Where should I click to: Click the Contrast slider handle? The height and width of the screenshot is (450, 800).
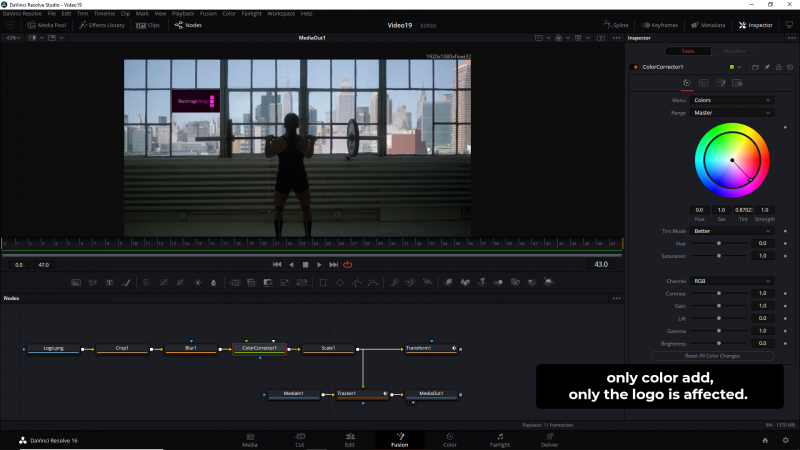[719, 293]
